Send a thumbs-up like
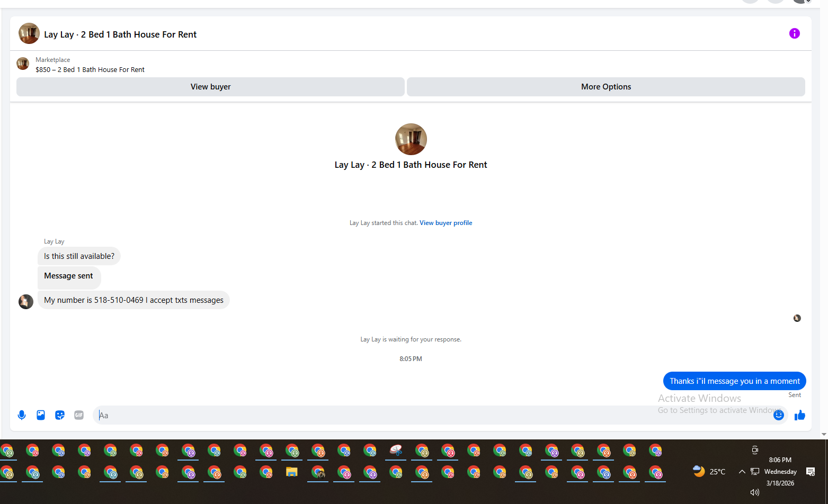Viewport: 828px width, 504px height. (799, 415)
